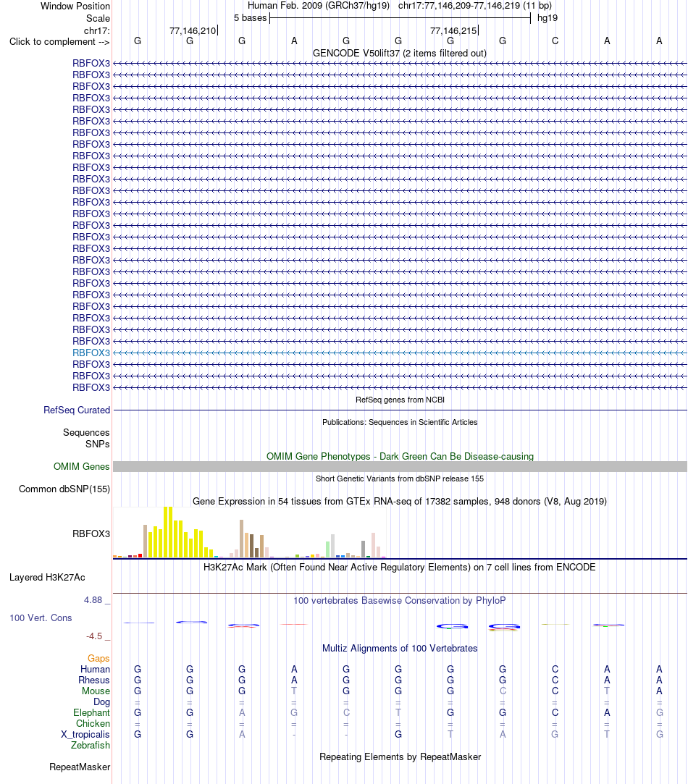Screen dimensions: 688x784
Task: Click the H3K27Ac Mark track title
Action: (x=400, y=567)
